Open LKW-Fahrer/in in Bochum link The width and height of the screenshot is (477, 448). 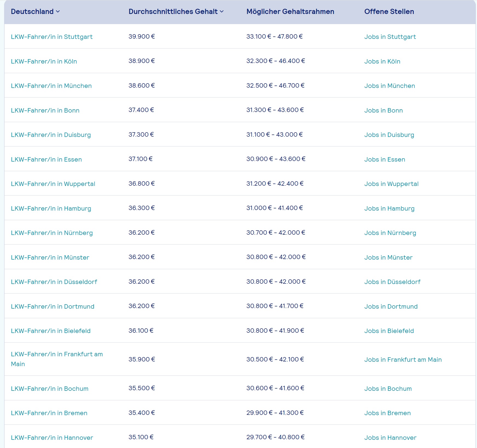click(50, 389)
